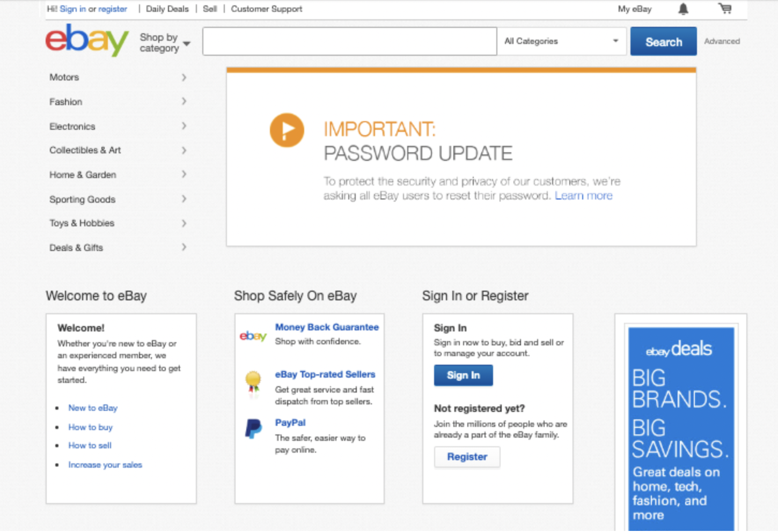Click the register link in header
Viewport: 778px width, 532px height.
pos(113,9)
